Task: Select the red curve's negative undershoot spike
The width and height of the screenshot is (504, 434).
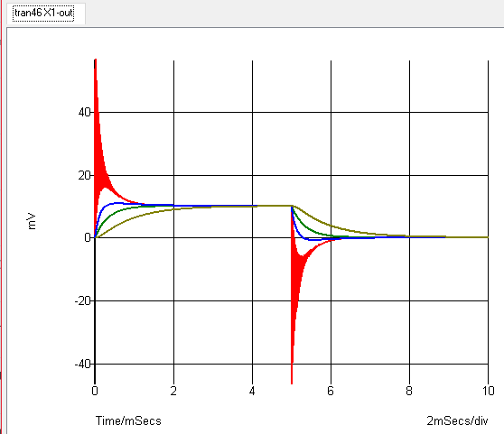Action: click(294, 289)
